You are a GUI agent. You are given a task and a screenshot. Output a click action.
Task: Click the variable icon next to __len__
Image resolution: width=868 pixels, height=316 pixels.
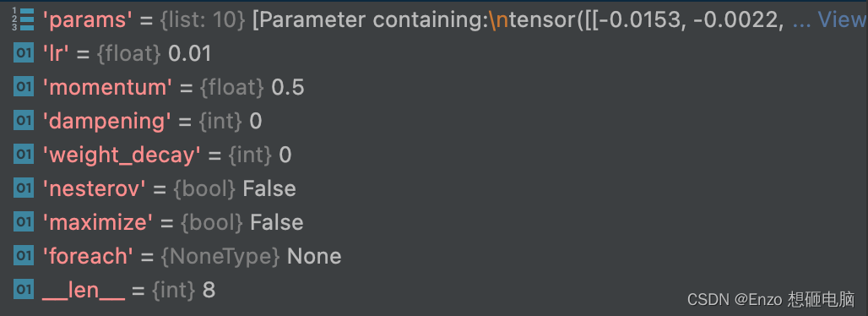[24, 290]
